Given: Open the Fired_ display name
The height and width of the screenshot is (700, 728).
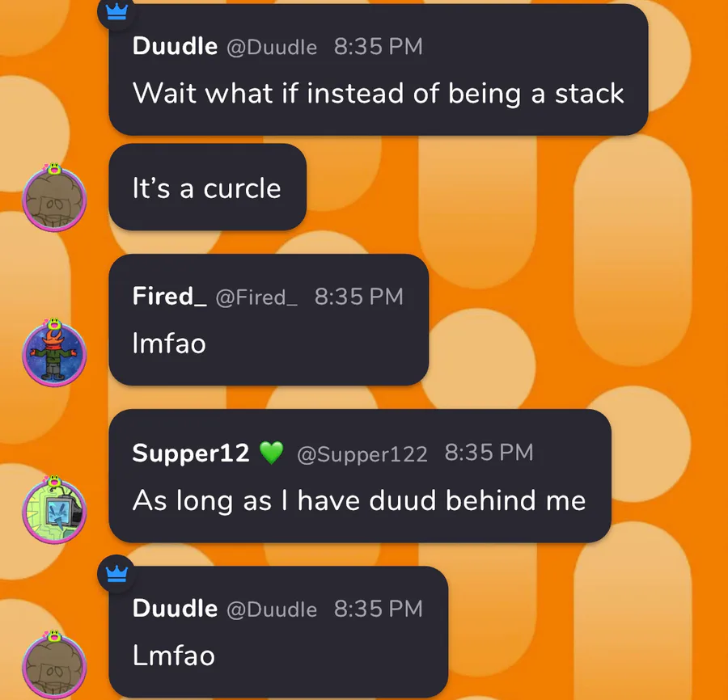Looking at the screenshot, I should (x=170, y=296).
